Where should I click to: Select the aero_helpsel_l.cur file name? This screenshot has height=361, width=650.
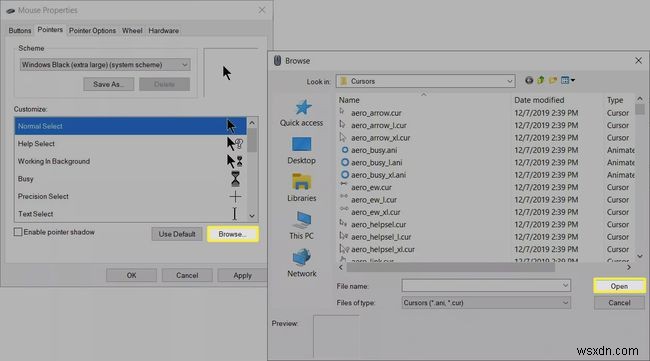[381, 237]
